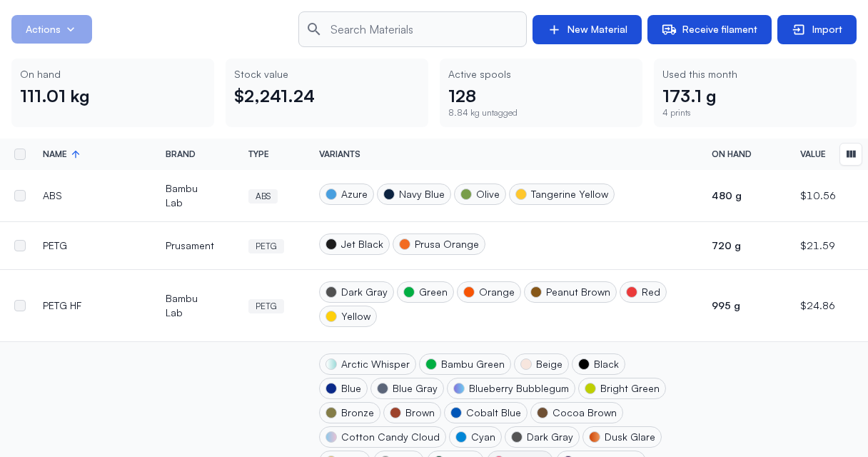Select the Dusk Glare variant chip
868x457 pixels.
coord(622,437)
